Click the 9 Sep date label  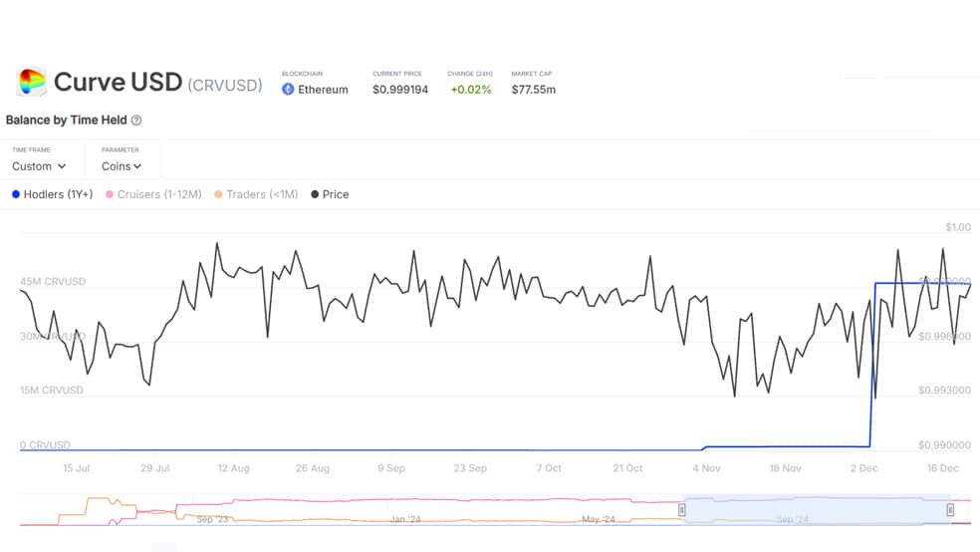[391, 468]
